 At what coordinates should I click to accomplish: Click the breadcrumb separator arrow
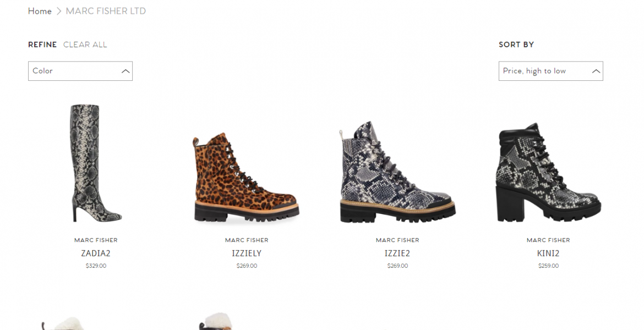click(x=59, y=11)
